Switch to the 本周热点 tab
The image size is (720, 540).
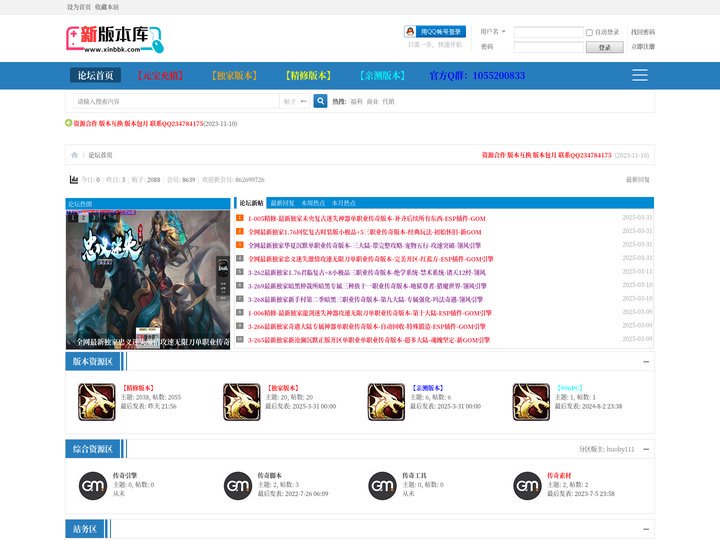coord(313,203)
